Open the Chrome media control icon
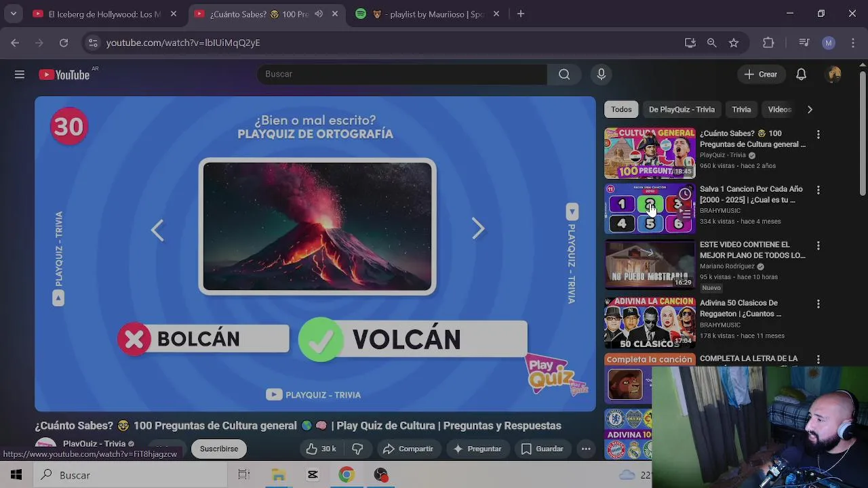The width and height of the screenshot is (868, 488). coord(804,43)
